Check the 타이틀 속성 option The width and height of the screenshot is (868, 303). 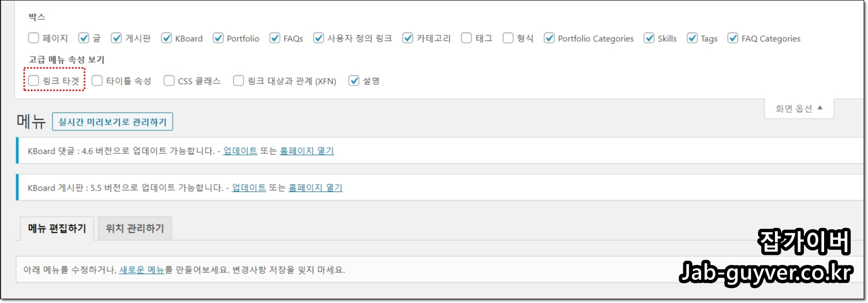pyautogui.click(x=97, y=80)
